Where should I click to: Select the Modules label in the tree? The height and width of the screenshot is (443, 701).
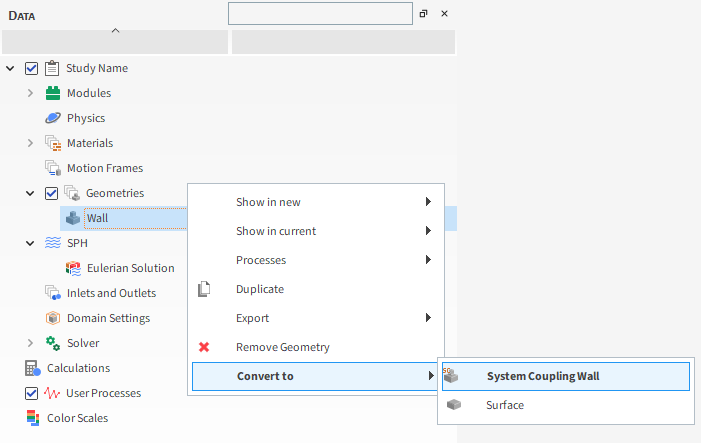(89, 93)
